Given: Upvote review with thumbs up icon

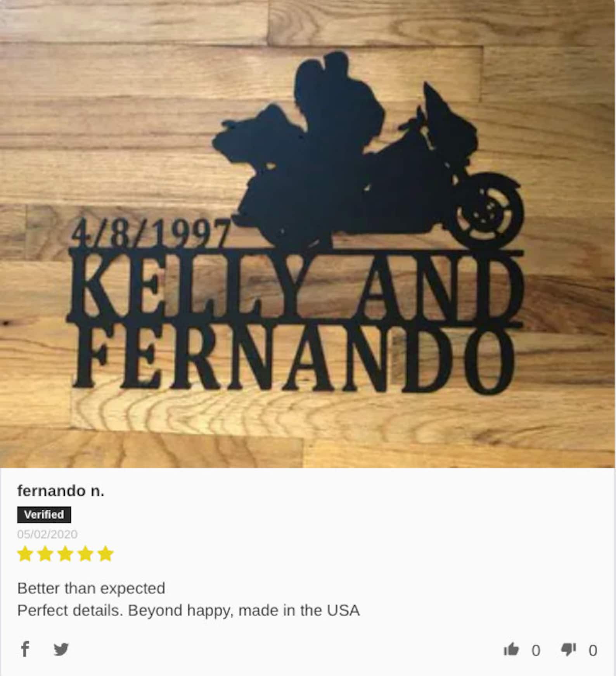Looking at the screenshot, I should 511,649.
